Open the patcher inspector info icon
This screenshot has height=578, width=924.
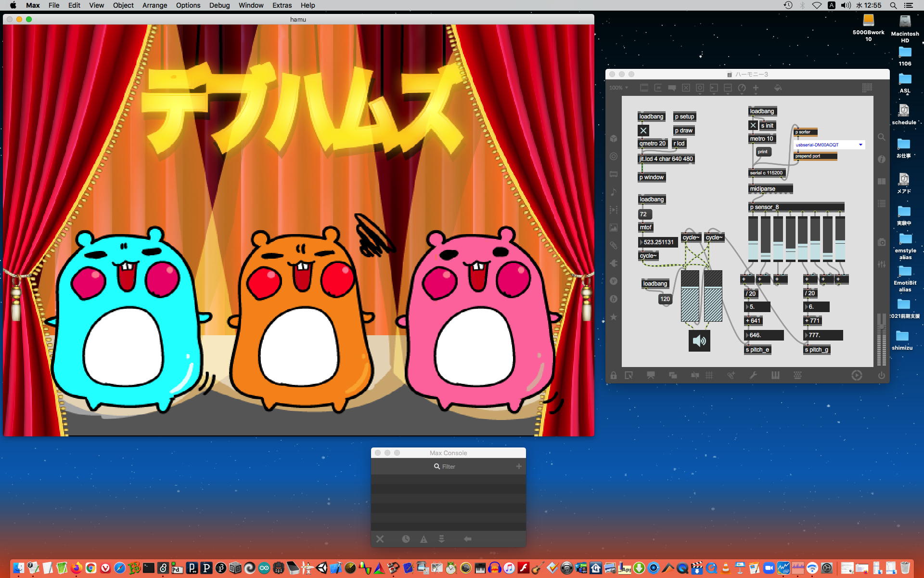pos(881,159)
